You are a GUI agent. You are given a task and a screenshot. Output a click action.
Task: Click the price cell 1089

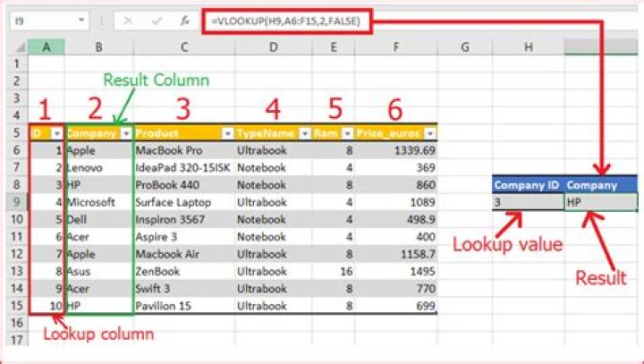pos(396,202)
